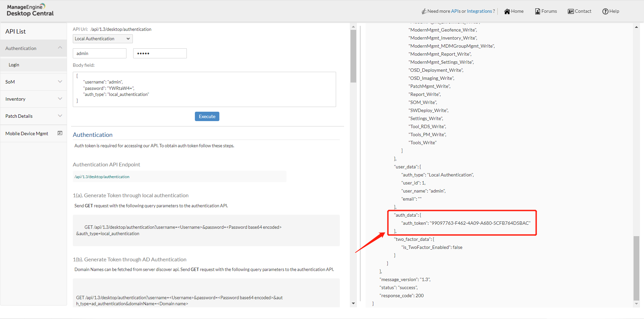The image size is (644, 319).
Task: Click the auth_token value 99097763-F462-4A09-A680-5CFB764D5BAC
Action: coord(480,223)
